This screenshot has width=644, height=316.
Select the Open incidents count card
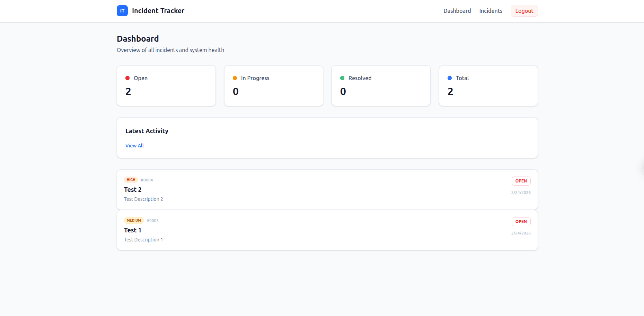pos(166,85)
